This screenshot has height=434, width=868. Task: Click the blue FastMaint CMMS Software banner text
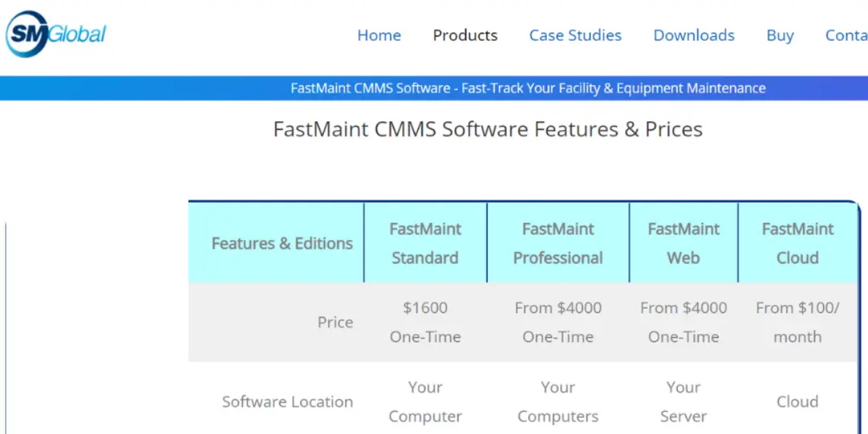pyautogui.click(x=528, y=88)
